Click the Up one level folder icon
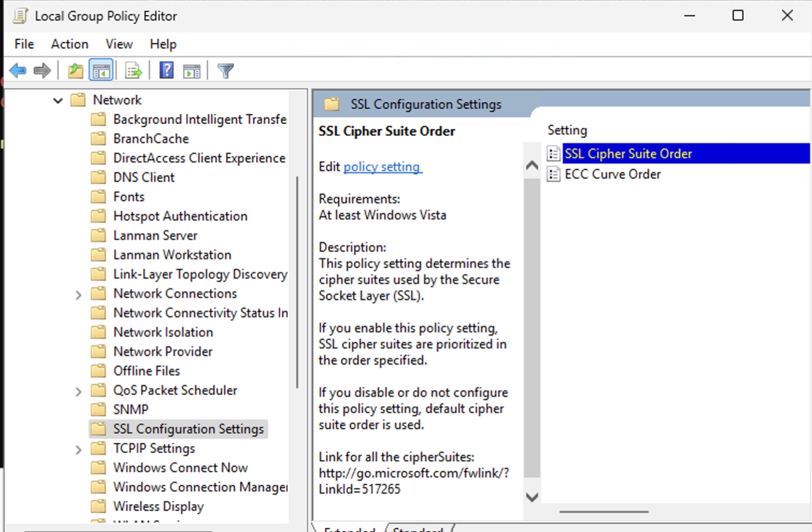The width and height of the screenshot is (812, 532). pyautogui.click(x=75, y=71)
